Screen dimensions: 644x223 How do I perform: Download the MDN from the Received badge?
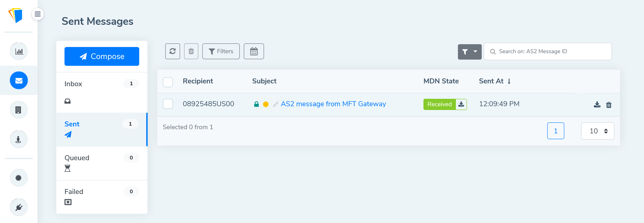(461, 104)
